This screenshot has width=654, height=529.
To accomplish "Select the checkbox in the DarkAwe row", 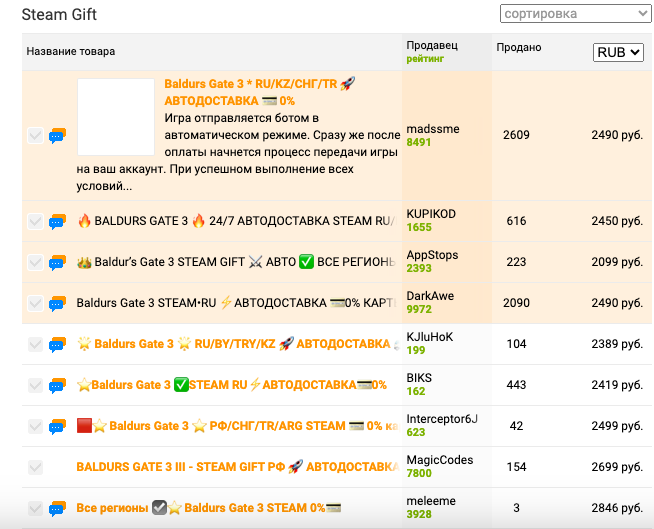I will pos(36,303).
